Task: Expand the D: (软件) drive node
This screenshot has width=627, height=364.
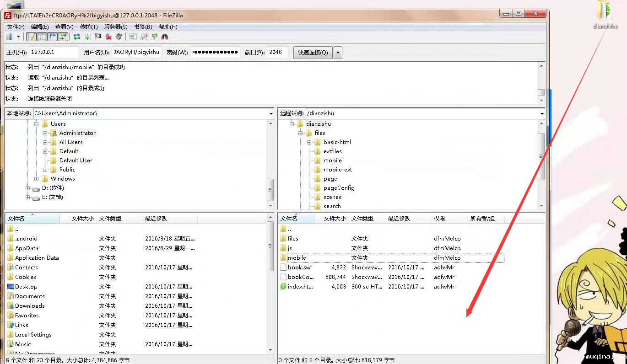Action: tap(28, 188)
